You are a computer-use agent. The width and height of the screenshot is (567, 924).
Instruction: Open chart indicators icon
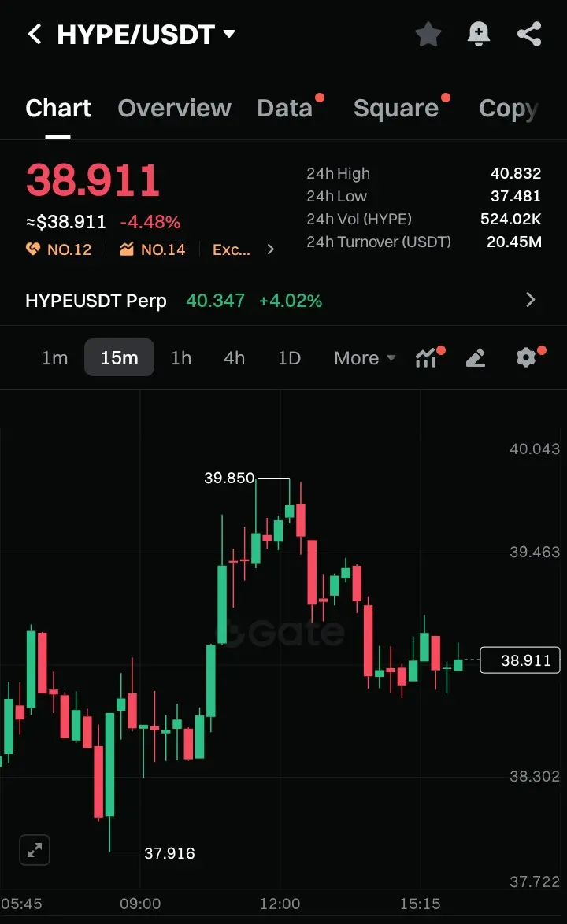pyautogui.click(x=427, y=357)
